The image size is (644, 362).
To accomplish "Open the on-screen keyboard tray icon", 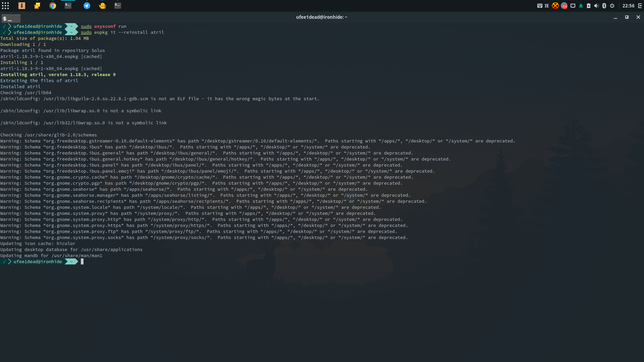I will pyautogui.click(x=540, y=6).
